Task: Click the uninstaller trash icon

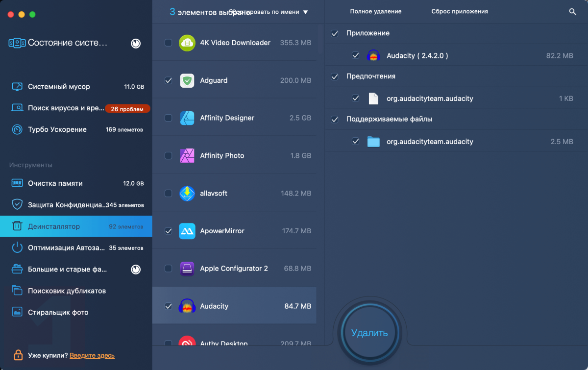Action: click(x=17, y=226)
